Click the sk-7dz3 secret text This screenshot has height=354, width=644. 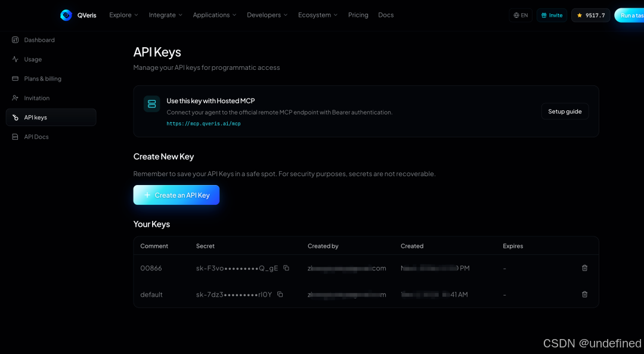coord(234,294)
